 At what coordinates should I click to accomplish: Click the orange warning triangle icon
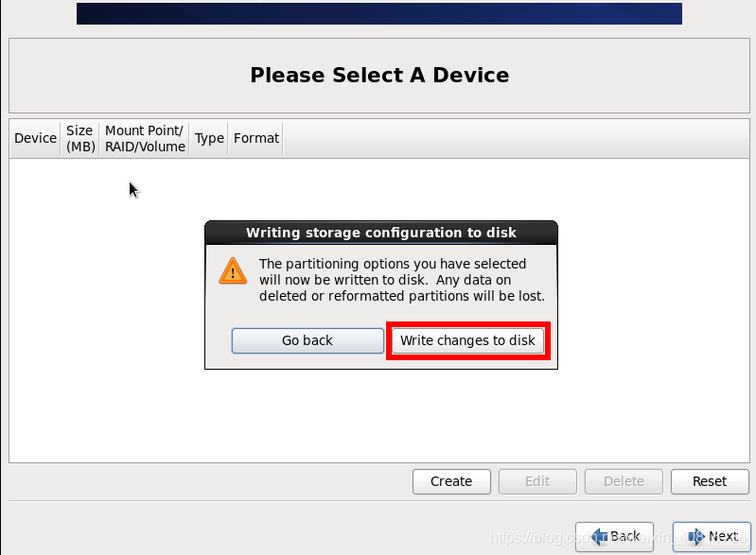233,270
